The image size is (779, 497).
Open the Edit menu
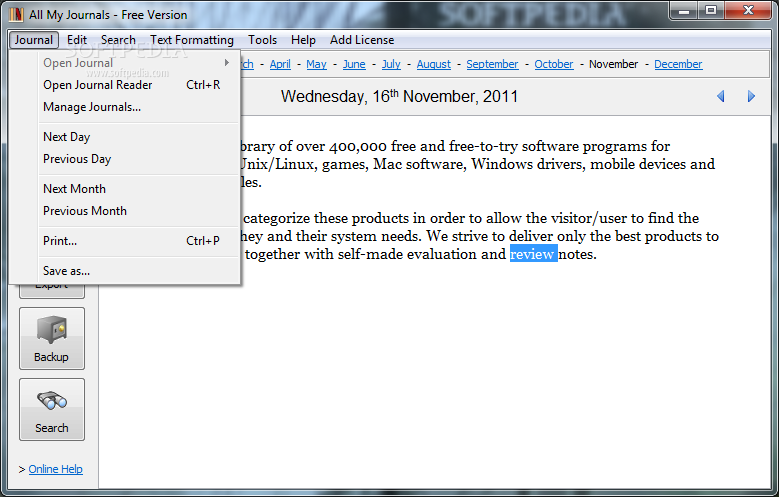point(77,40)
